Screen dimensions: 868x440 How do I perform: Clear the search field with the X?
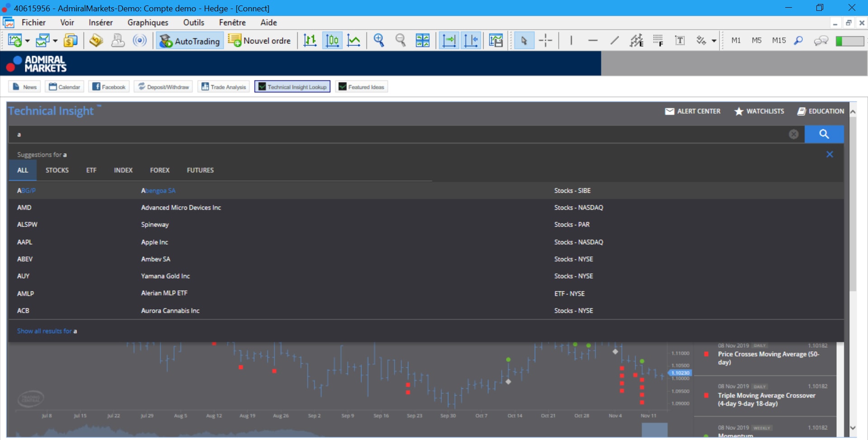coord(794,134)
